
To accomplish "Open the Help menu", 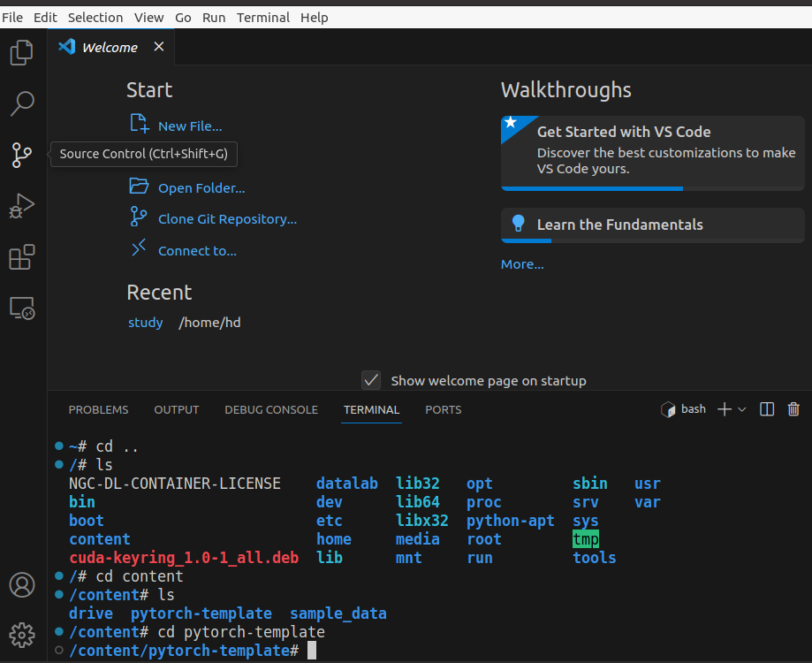I will click(314, 18).
